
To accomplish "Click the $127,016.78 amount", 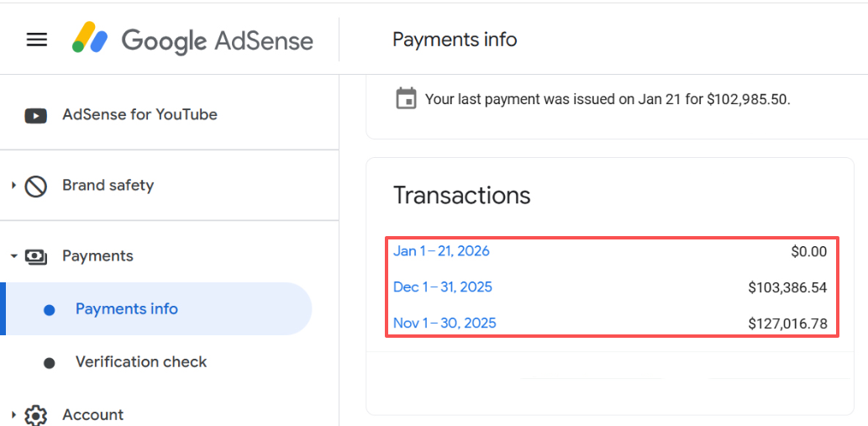I will point(787,323).
